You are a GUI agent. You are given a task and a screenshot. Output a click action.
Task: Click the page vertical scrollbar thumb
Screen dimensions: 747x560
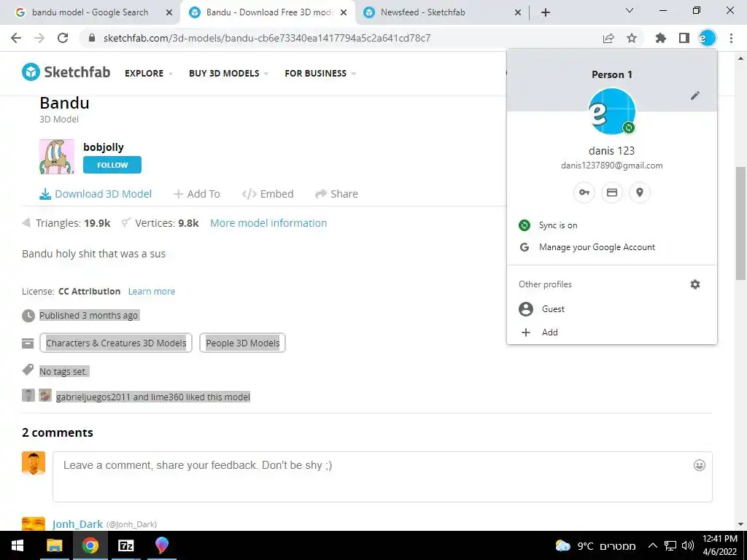click(741, 223)
